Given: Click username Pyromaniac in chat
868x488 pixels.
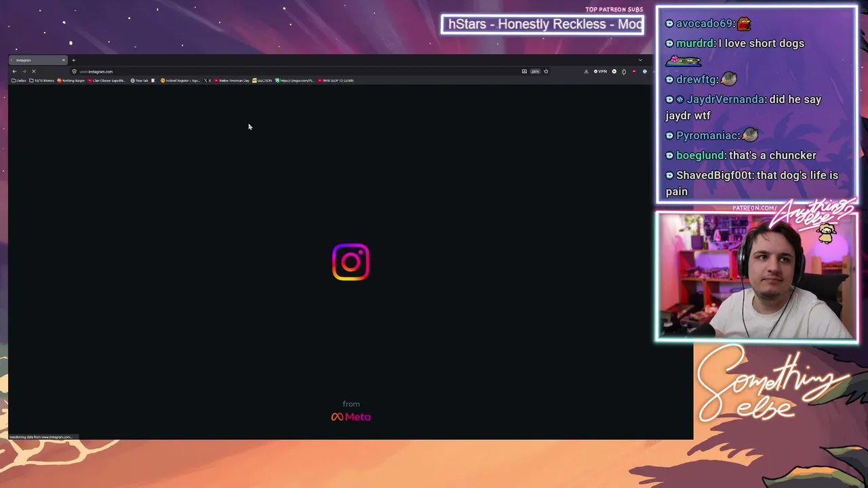Looking at the screenshot, I should click(x=707, y=136).
